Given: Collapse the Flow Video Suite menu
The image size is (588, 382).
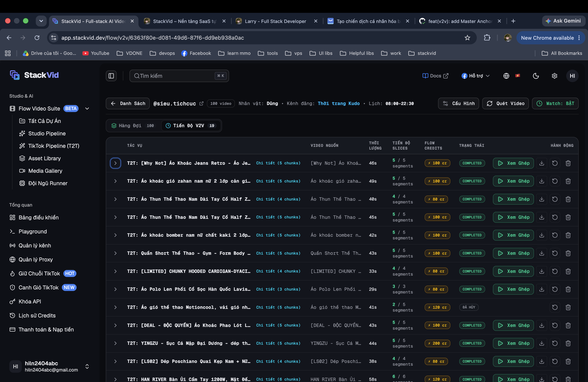Looking at the screenshot, I should coord(87,109).
